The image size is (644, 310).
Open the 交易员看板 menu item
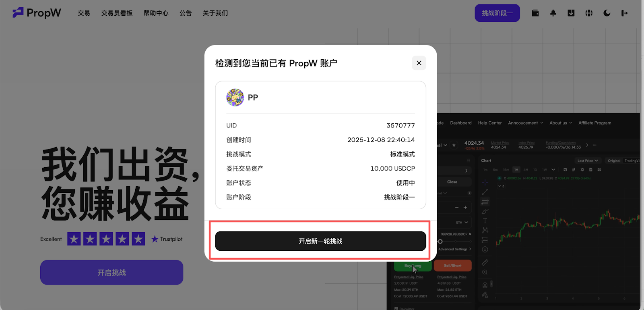coord(117,13)
